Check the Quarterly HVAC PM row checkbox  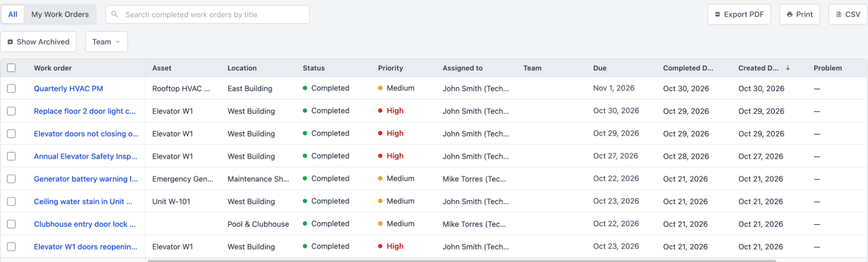(12, 89)
